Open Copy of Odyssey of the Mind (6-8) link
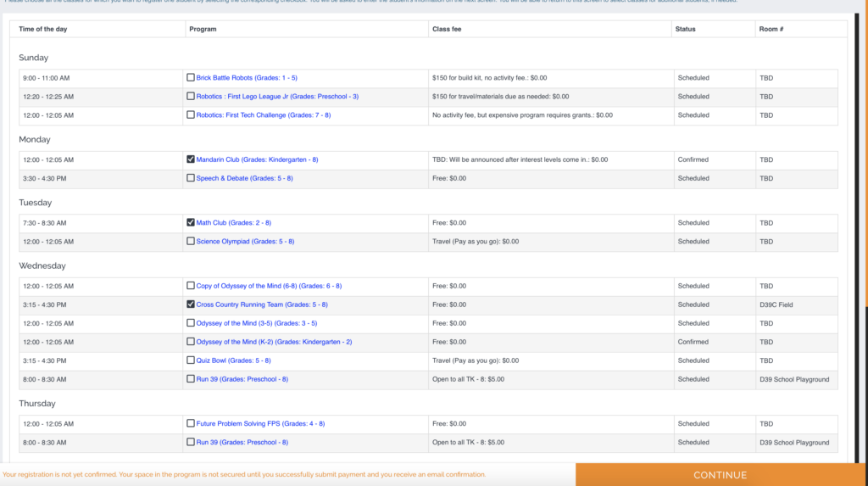Viewport: 868px width, 486px height. click(269, 286)
